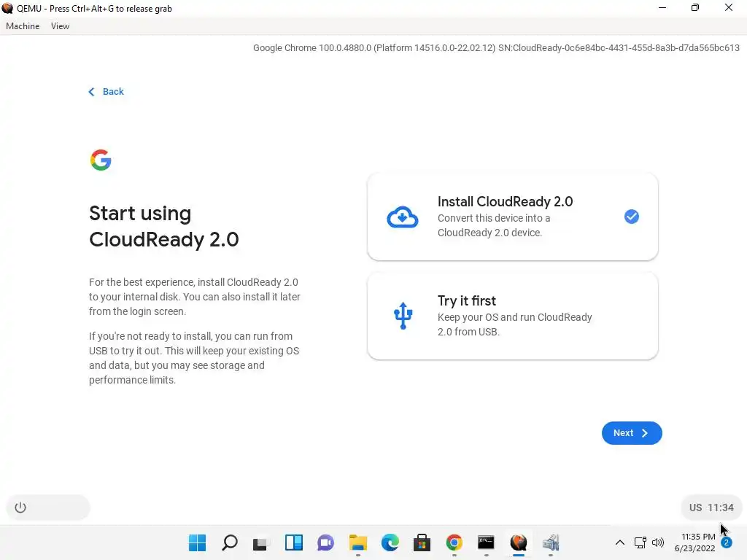Open the Chat taskbar icon
This screenshot has width=747, height=560.
pyautogui.click(x=326, y=542)
